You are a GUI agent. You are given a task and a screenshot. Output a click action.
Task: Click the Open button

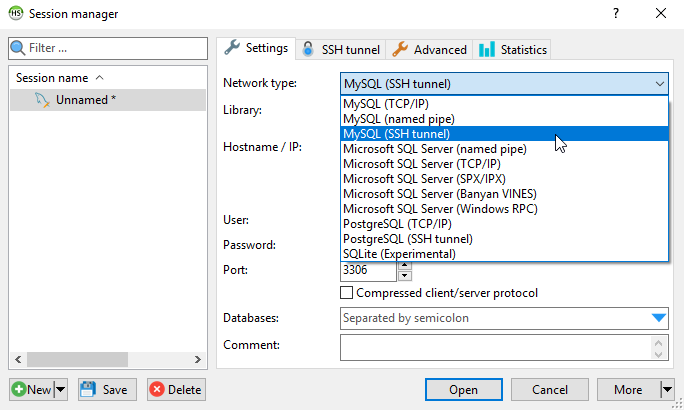[x=464, y=390]
